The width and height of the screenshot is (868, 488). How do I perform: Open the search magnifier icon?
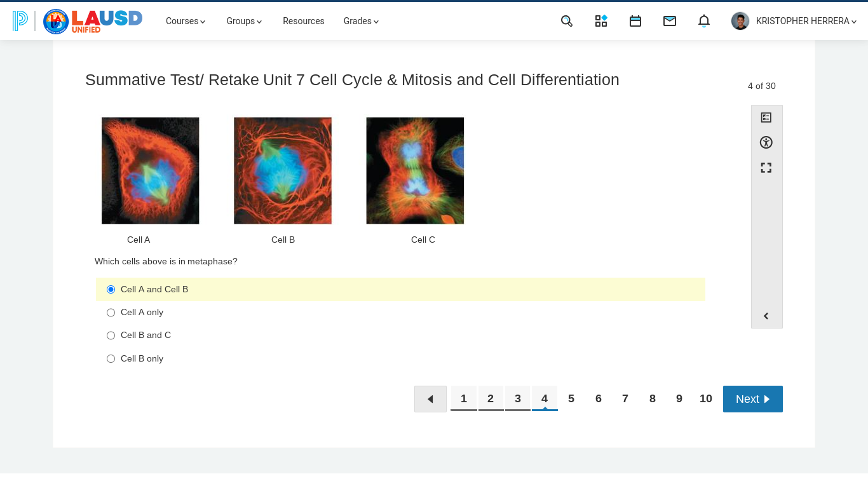coord(567,21)
